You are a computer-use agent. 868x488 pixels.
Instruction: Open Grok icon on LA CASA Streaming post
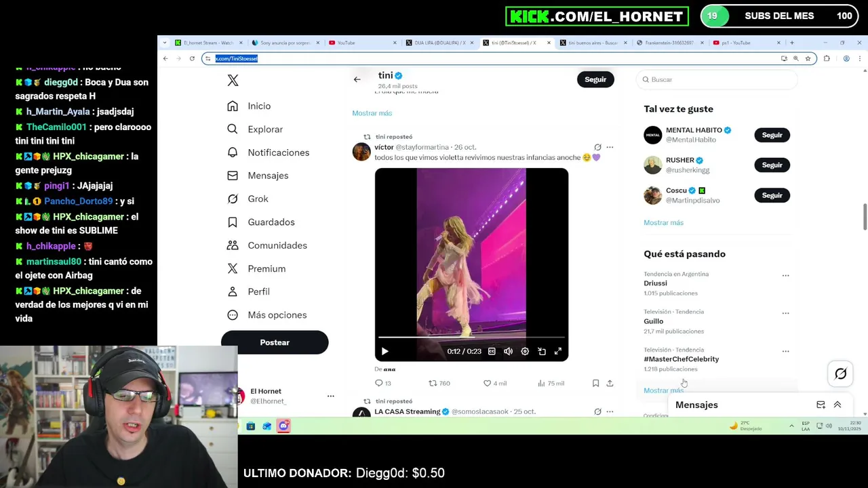coord(597,411)
